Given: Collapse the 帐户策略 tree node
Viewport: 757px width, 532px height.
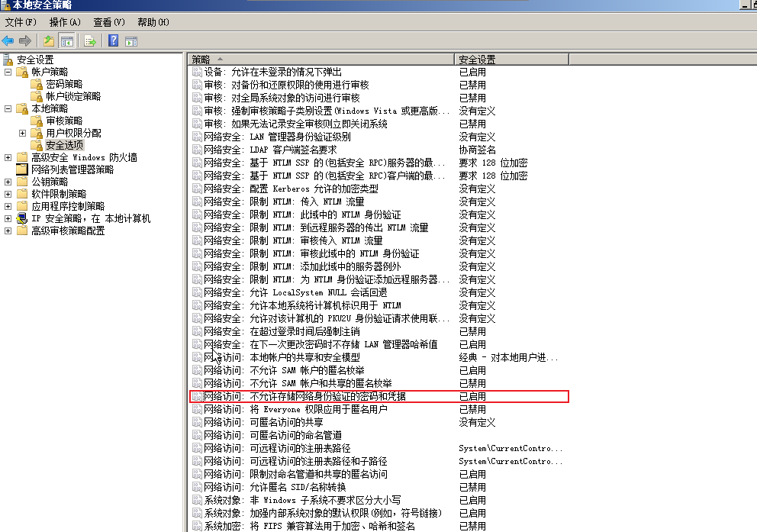Looking at the screenshot, I should tap(8, 72).
